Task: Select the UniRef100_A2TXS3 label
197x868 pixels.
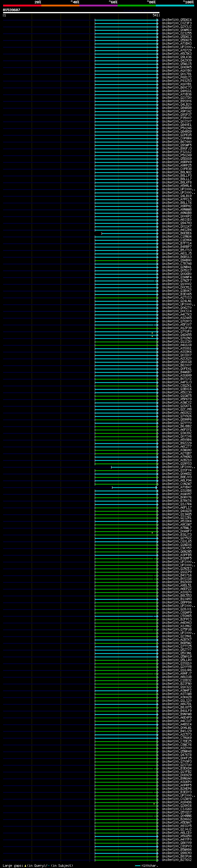Action: click(x=176, y=297)
